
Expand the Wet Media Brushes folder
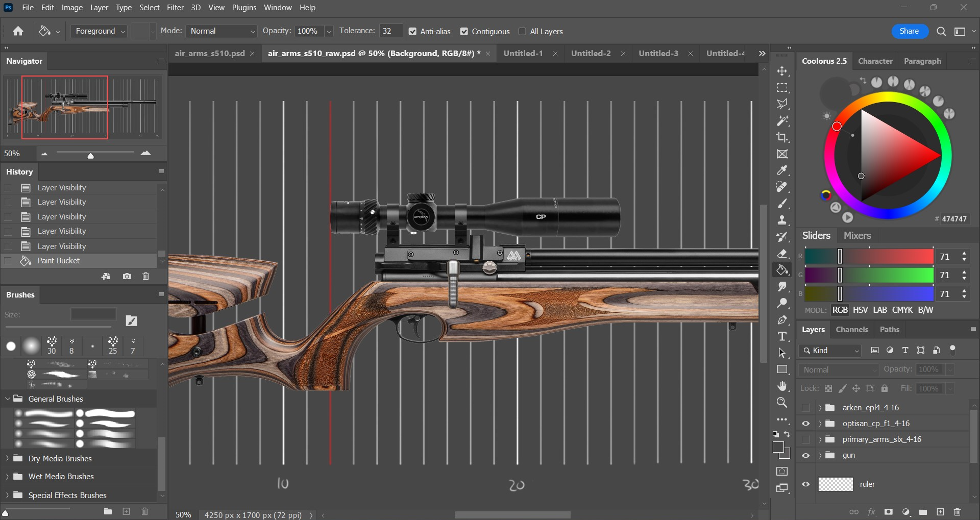tap(7, 476)
